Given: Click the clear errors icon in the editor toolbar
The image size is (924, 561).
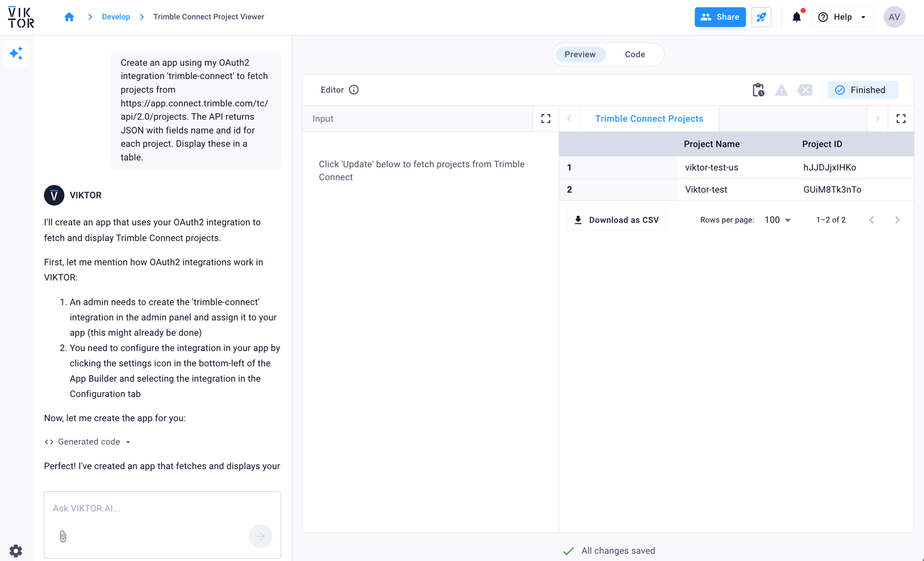Looking at the screenshot, I should coord(805,90).
